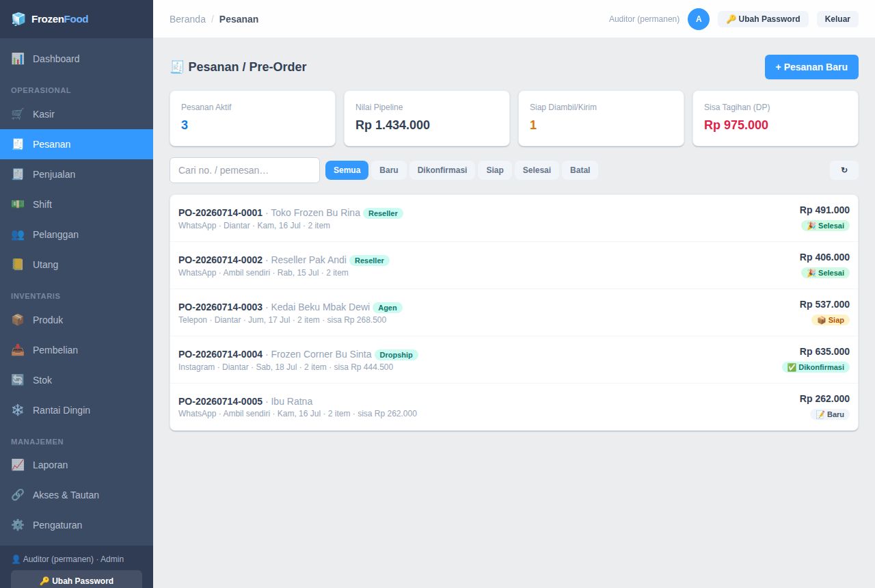The image size is (875, 588).
Task: Click the Pesanan receipt icon in the sidebar
Action: (x=18, y=144)
